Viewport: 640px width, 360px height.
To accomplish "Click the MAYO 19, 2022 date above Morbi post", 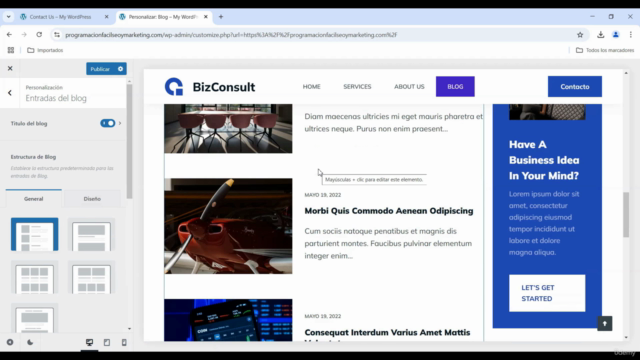I will pyautogui.click(x=322, y=195).
